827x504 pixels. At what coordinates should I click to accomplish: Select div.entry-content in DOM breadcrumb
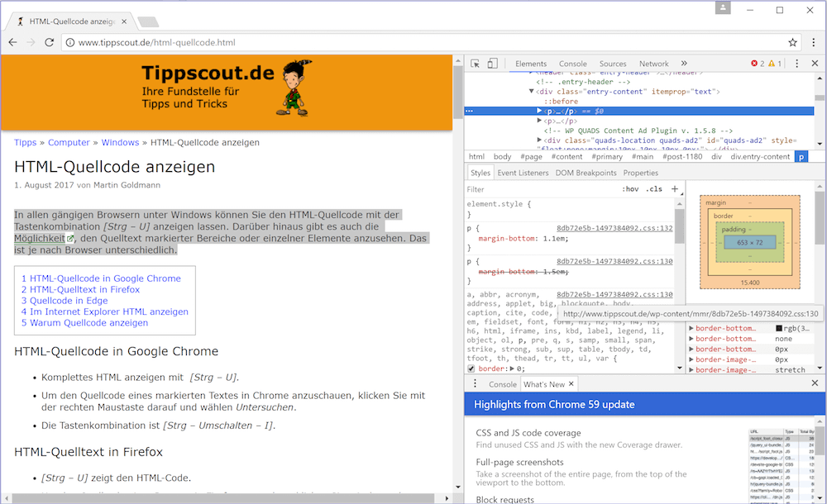click(x=760, y=157)
